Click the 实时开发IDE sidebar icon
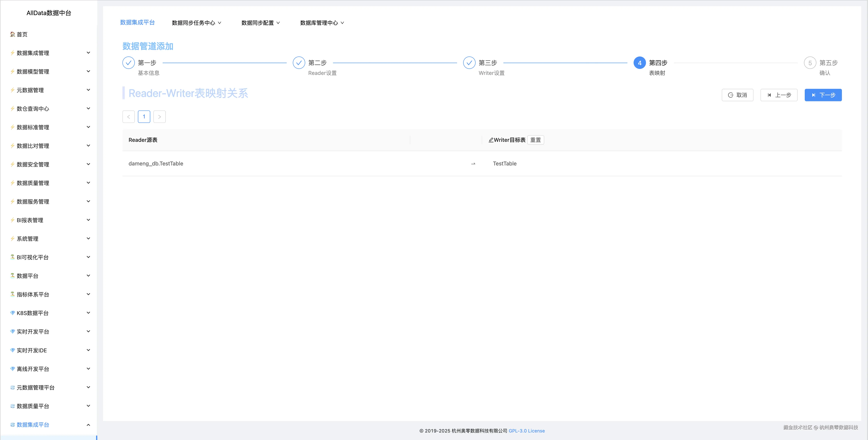 [12, 350]
